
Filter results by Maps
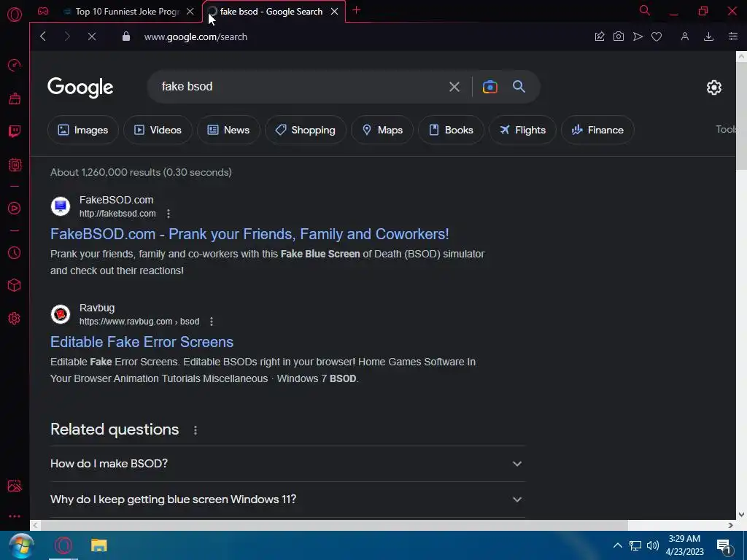tap(382, 130)
